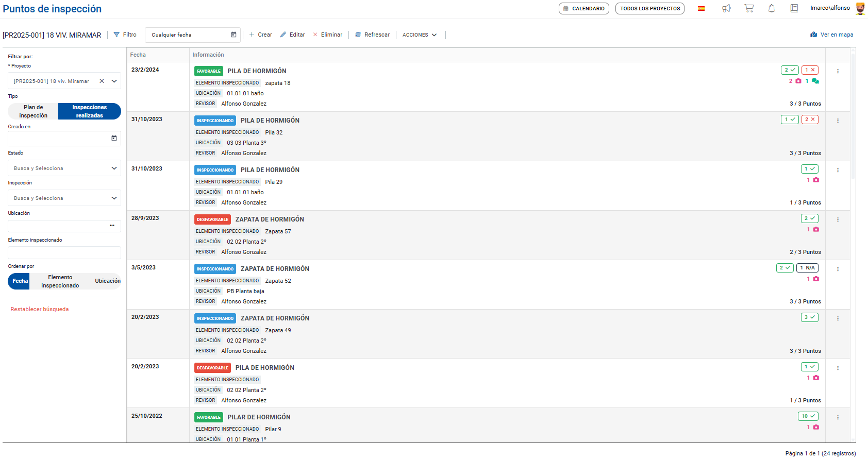This screenshot has height=459, width=868.
Task: Click the Ubicación ellipsis browse icon
Action: [x=112, y=226]
